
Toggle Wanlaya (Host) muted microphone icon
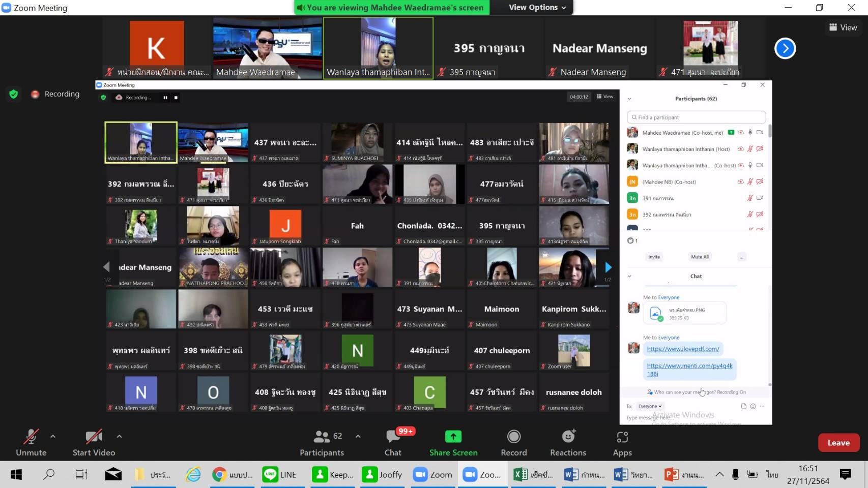[x=750, y=149]
